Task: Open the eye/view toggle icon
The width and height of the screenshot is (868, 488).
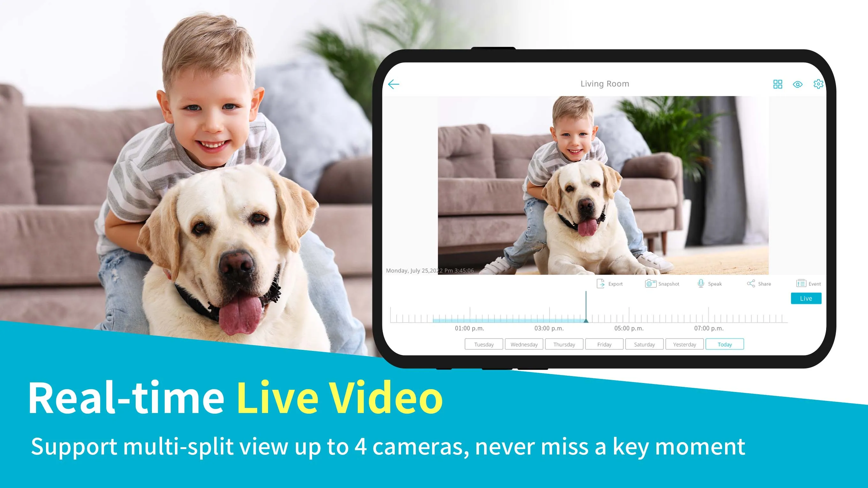Action: point(798,84)
